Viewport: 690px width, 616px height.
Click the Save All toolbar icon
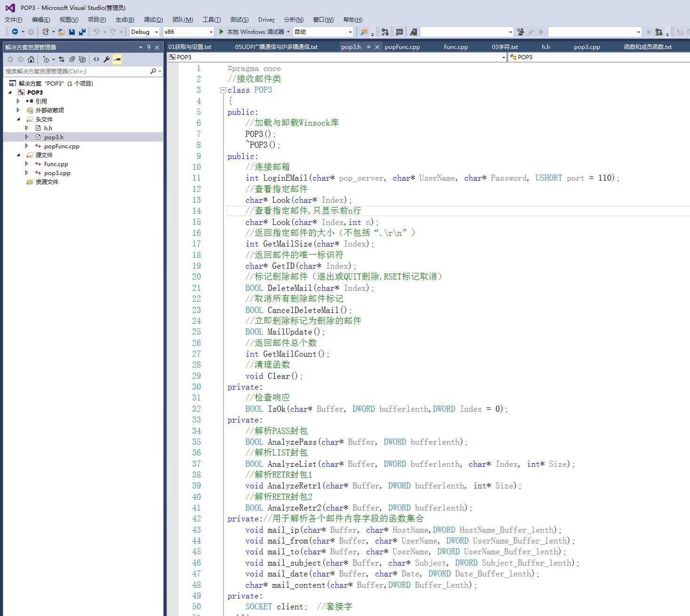[82, 32]
